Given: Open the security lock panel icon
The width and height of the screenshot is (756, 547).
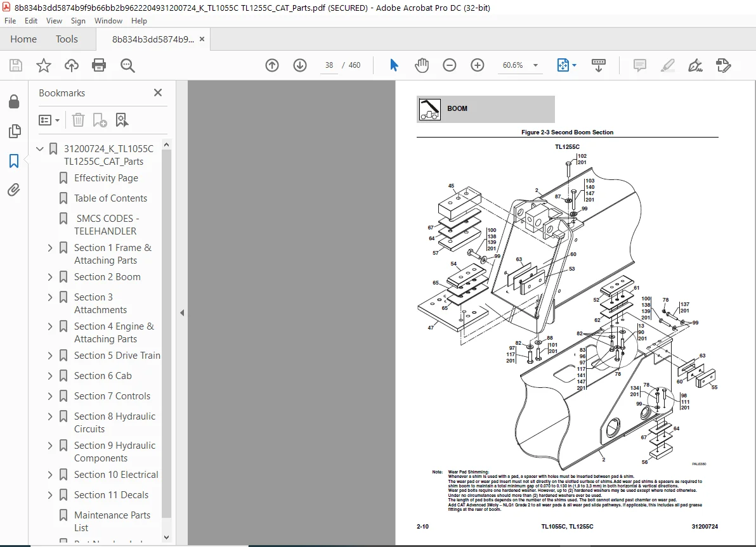Looking at the screenshot, I should [14, 101].
